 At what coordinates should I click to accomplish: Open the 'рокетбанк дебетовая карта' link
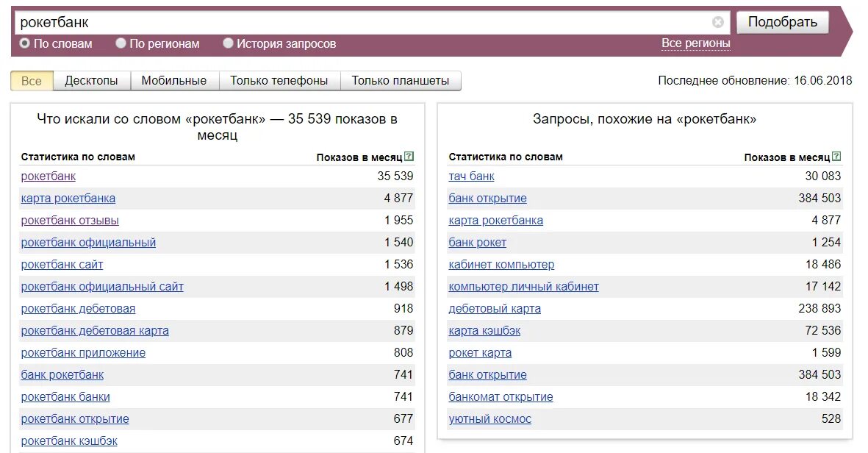(x=95, y=331)
